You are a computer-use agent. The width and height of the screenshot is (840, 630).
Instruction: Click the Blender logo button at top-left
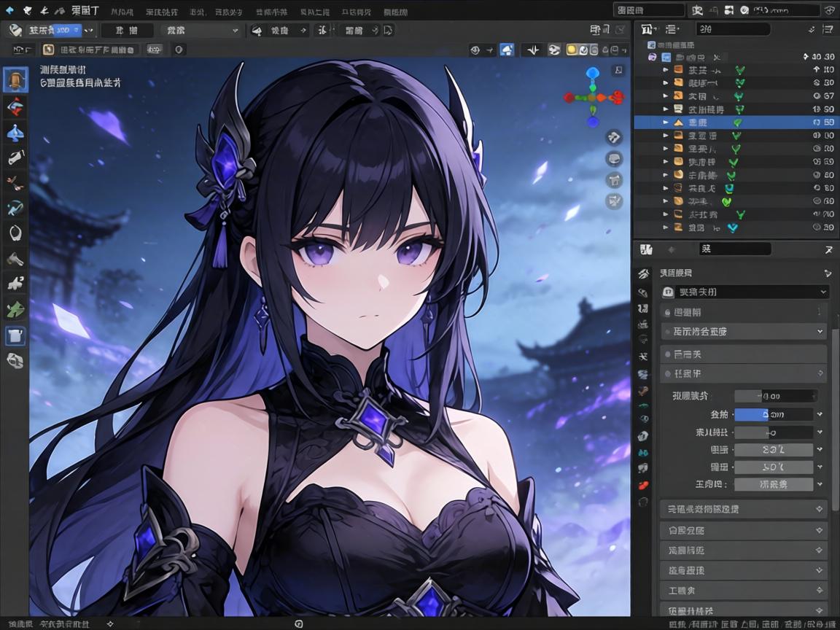[9, 11]
